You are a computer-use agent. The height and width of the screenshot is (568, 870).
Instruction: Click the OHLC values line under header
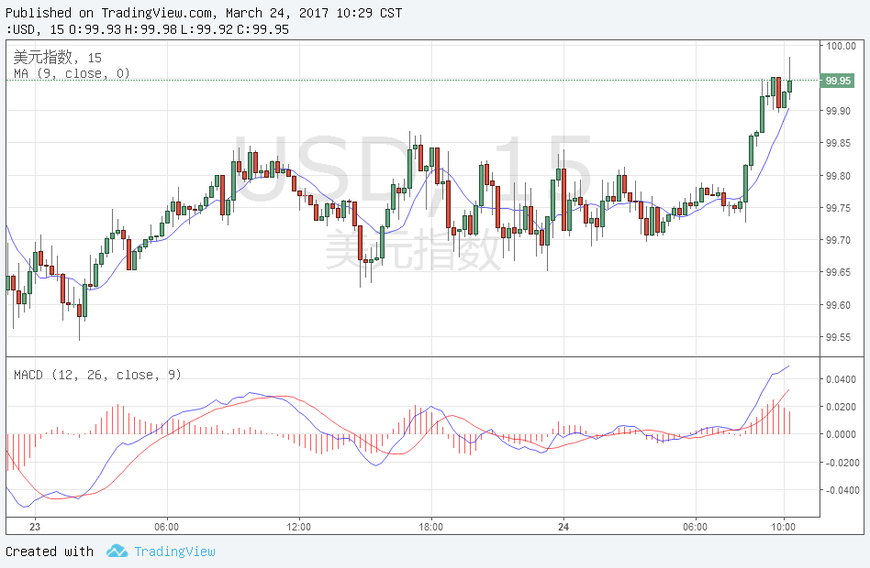[x=147, y=29]
